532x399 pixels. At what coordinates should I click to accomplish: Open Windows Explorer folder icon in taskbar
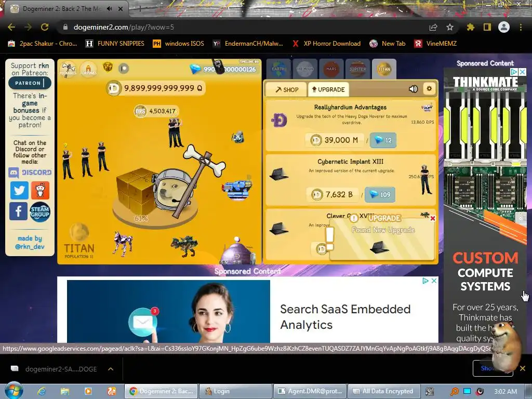(64, 391)
